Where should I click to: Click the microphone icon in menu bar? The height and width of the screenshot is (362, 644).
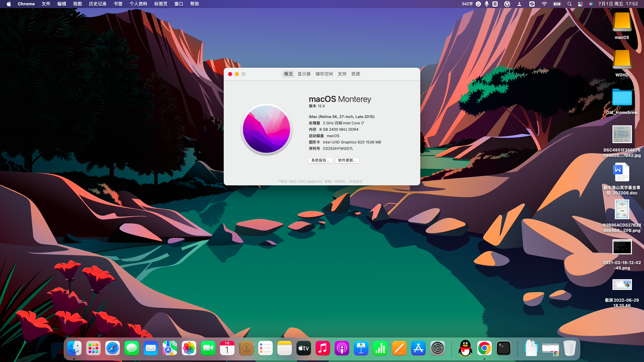487,4
